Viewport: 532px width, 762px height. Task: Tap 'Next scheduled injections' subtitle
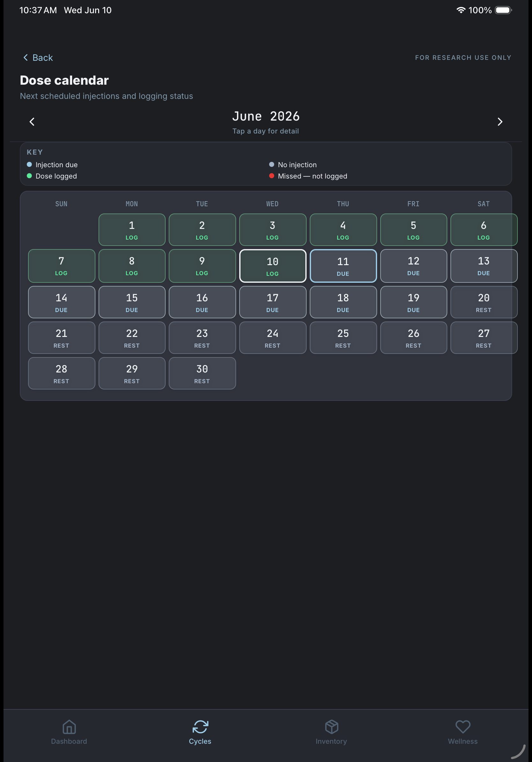(107, 96)
